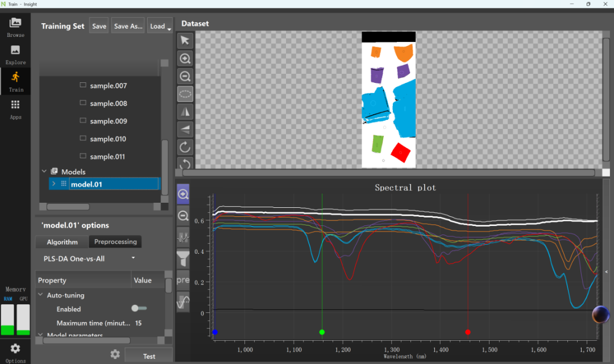
Task: Select the Train section icon
Action: tap(16, 81)
